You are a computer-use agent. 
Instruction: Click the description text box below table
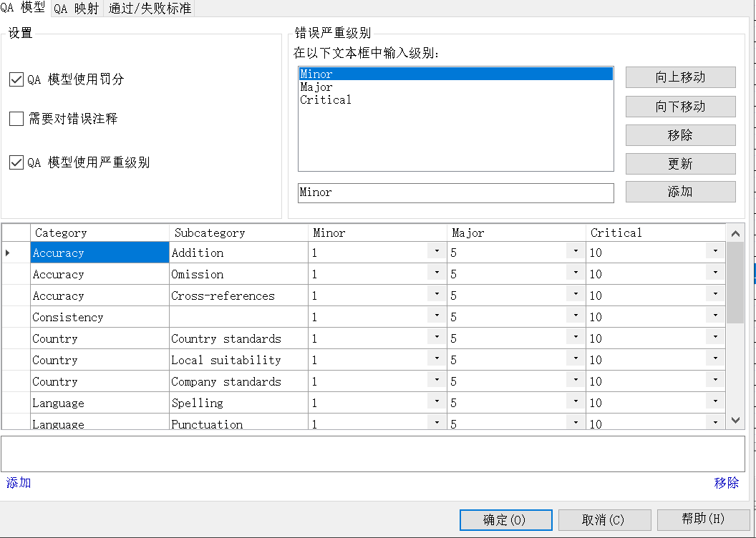click(373, 454)
